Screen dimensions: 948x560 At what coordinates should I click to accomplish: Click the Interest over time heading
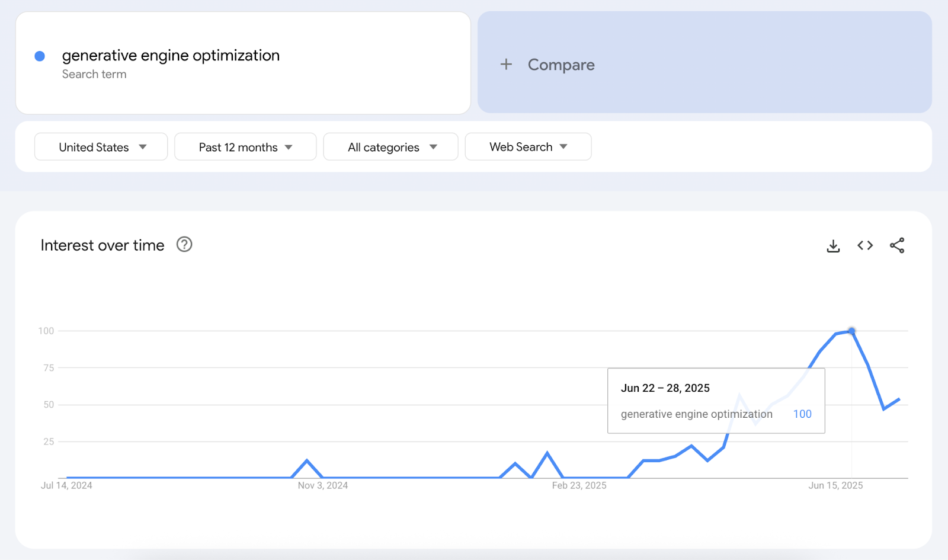coord(102,245)
